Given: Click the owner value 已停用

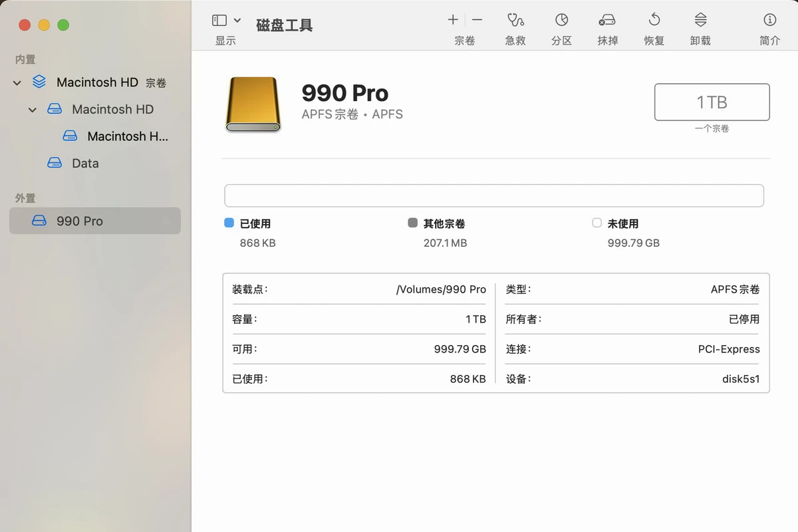Looking at the screenshot, I should click(744, 319).
